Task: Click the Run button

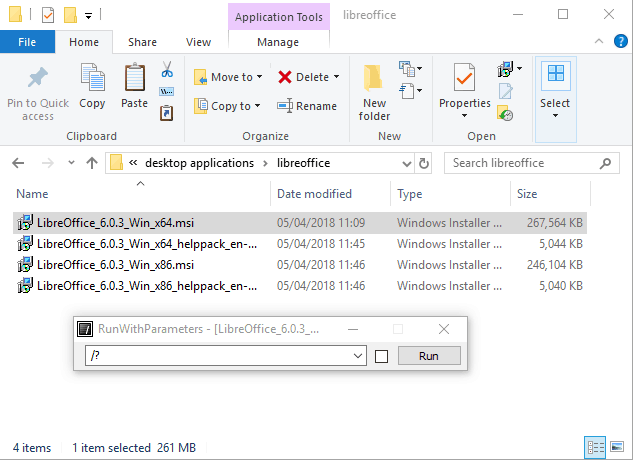Action: pyautogui.click(x=428, y=356)
